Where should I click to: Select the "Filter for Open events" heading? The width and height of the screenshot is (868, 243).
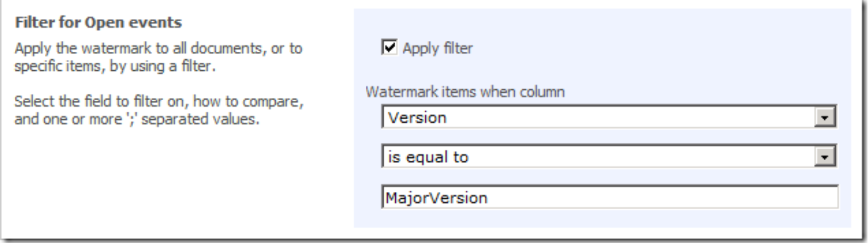(x=98, y=22)
